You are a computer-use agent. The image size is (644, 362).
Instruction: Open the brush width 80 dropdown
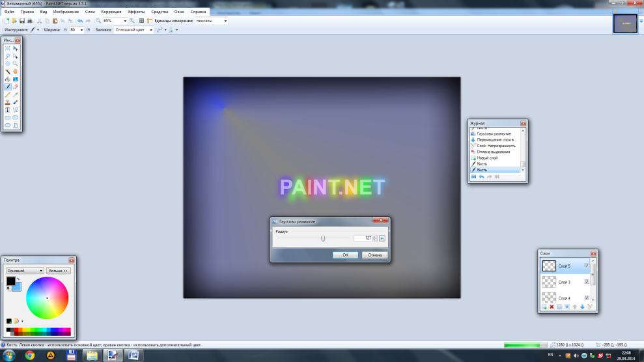(81, 30)
